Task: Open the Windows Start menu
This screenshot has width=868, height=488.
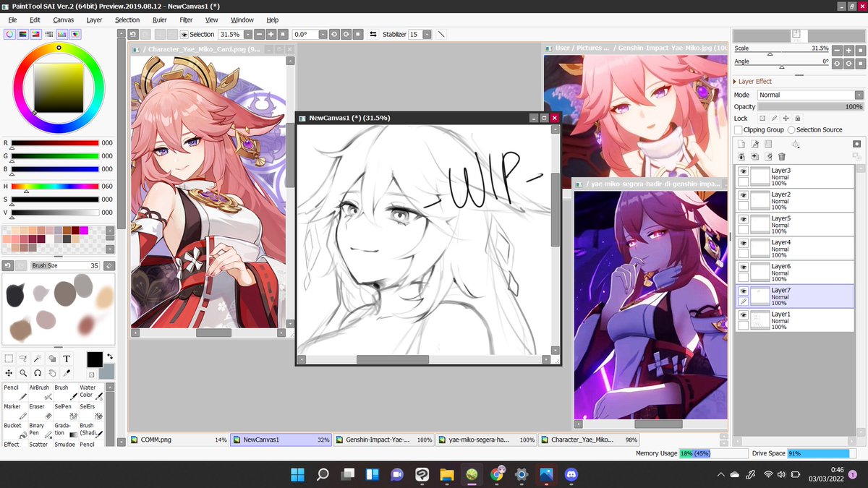Action: pos(297,475)
